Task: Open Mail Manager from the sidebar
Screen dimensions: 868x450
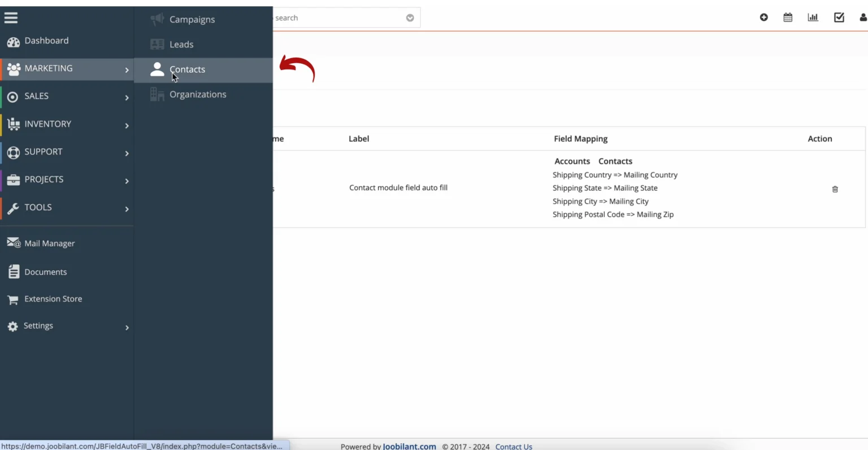Action: pyautogui.click(x=49, y=243)
